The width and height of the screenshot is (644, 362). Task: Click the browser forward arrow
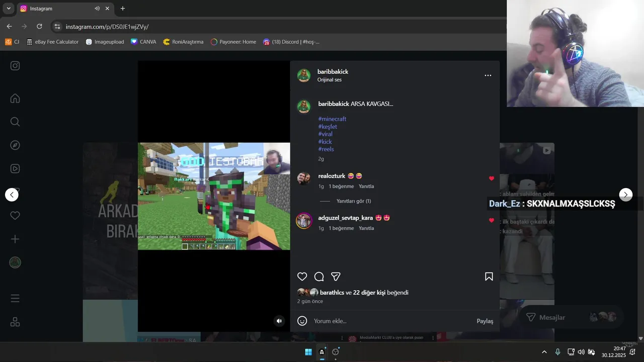coord(24,26)
